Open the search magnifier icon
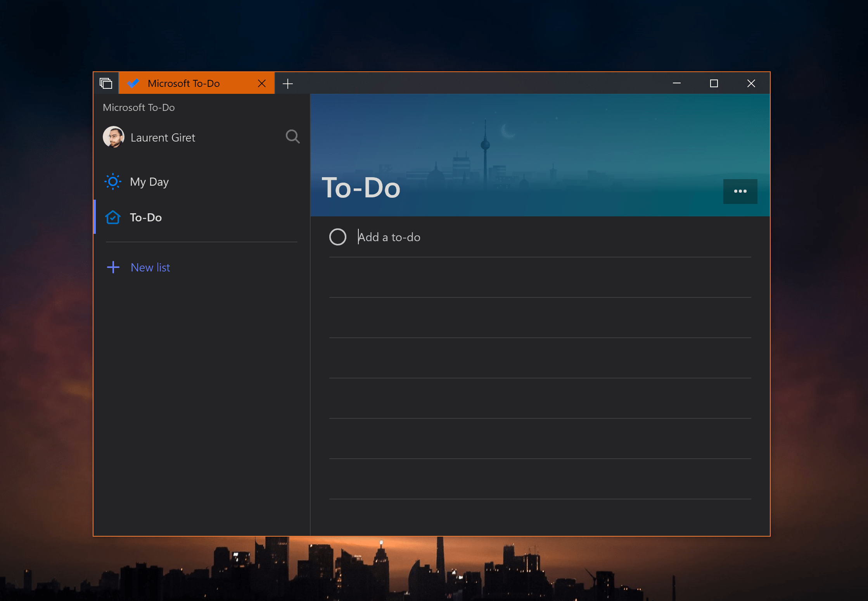This screenshot has height=601, width=868. pyautogui.click(x=293, y=136)
